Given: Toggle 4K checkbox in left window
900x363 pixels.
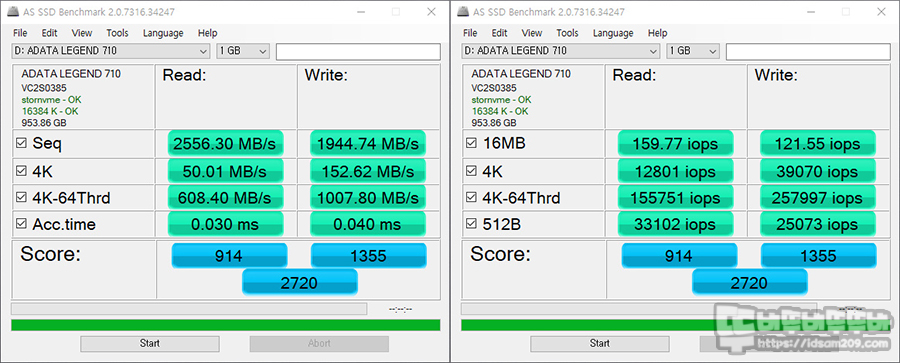Looking at the screenshot, I should coord(21,171).
